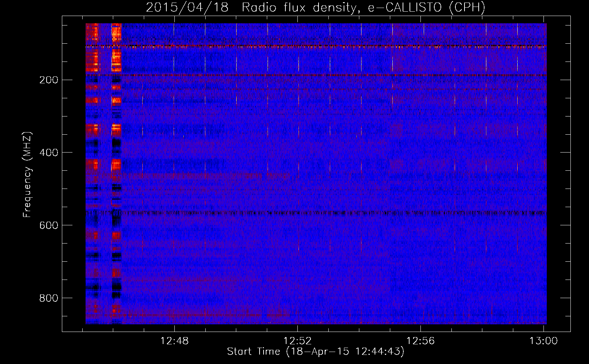Click the 'Start Time (18-Apr-15 12:44:43)' axis label
589x364 pixels.
pyautogui.click(x=316, y=352)
